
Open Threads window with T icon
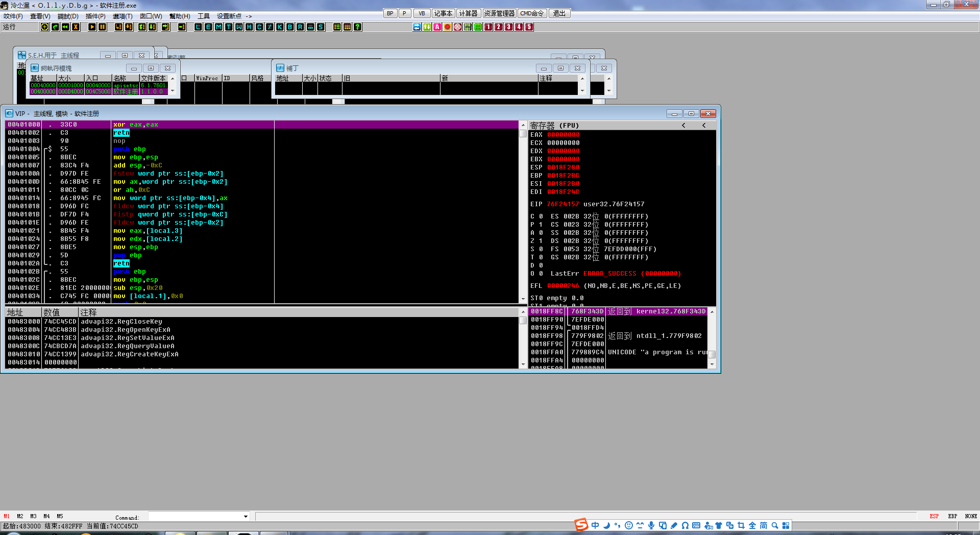pyautogui.click(x=229, y=27)
